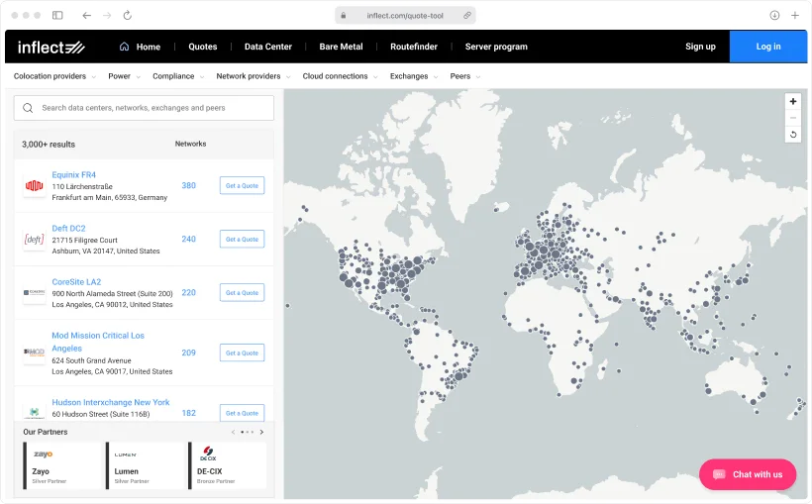The width and height of the screenshot is (812, 504).
Task: Click the Deft logo thumbnail
Action: coord(35,240)
